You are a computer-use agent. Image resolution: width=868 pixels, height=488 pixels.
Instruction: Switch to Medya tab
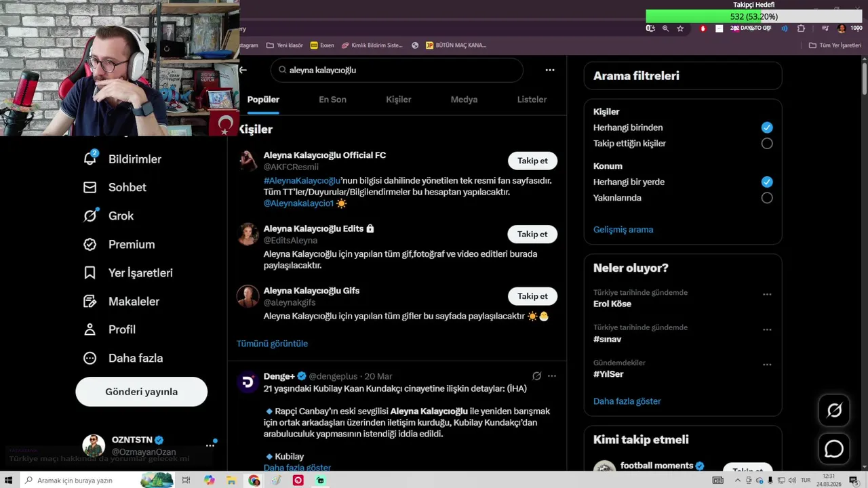tap(464, 100)
